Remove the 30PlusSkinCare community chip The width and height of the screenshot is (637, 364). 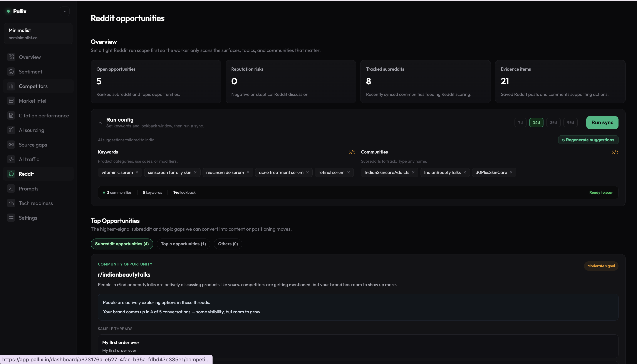[x=511, y=172]
